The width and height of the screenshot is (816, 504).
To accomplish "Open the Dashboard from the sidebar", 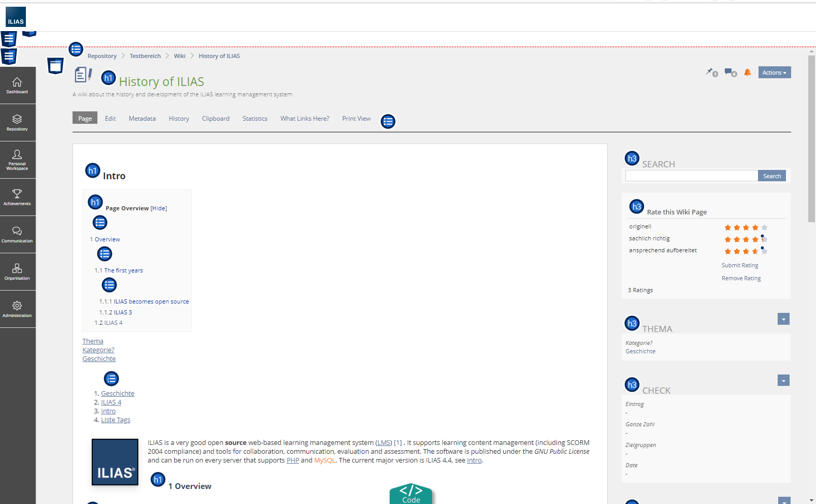I will (x=17, y=85).
